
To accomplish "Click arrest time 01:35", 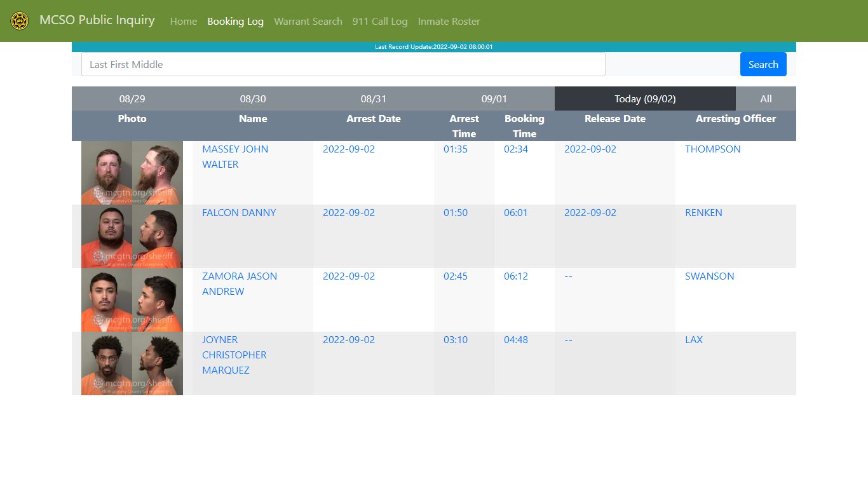I will (x=456, y=149).
